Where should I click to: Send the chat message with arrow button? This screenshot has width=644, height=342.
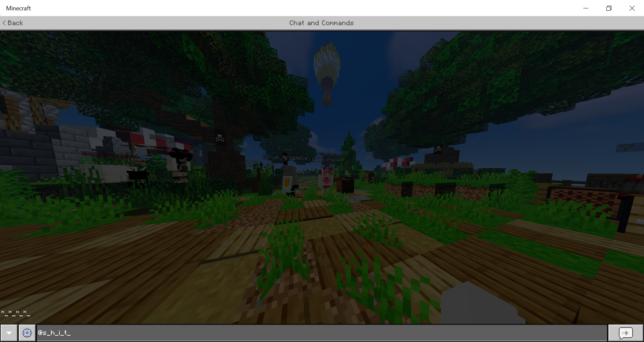(x=626, y=333)
